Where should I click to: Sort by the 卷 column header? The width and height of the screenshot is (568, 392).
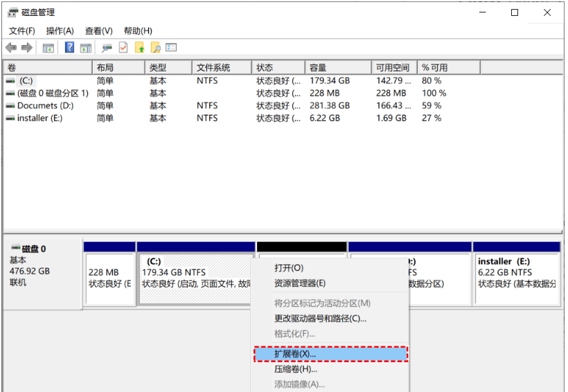(x=48, y=68)
